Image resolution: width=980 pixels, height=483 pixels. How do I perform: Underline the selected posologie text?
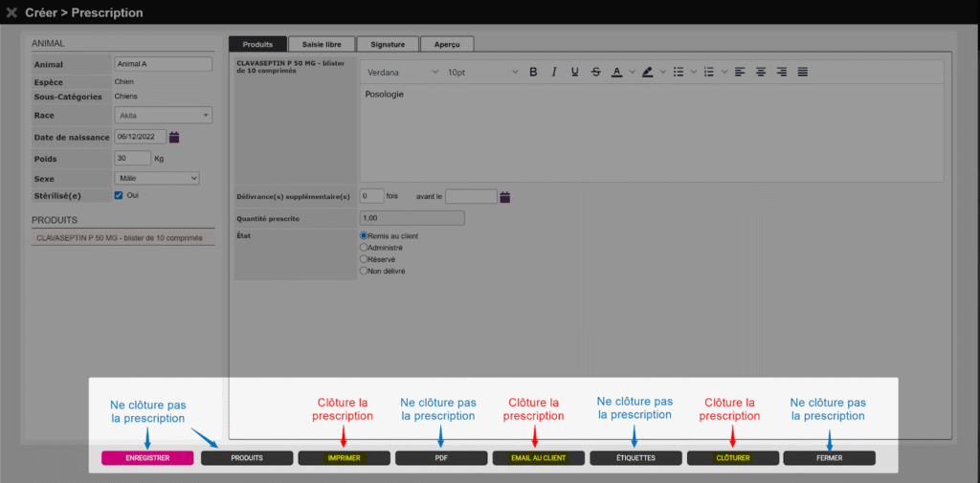click(x=574, y=72)
